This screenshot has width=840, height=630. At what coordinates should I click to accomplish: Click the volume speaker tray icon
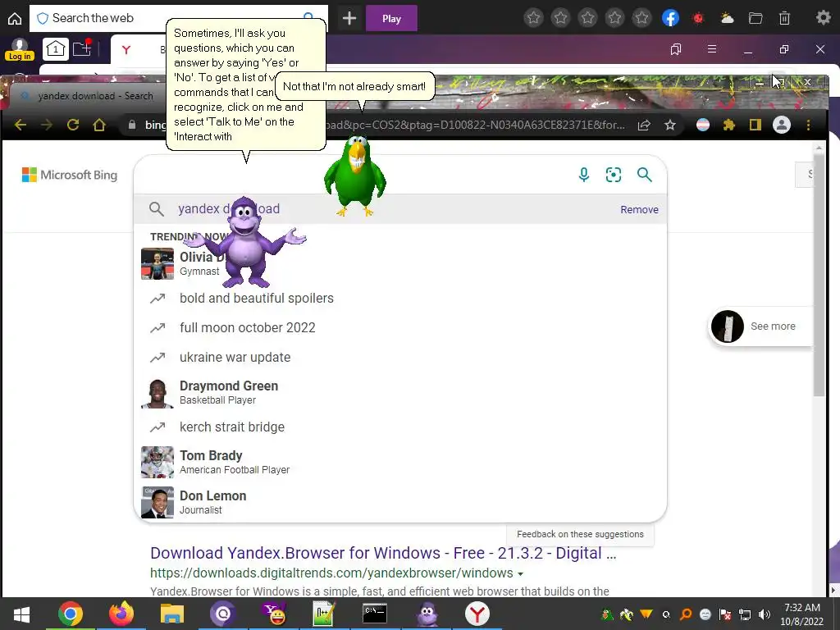click(x=765, y=614)
